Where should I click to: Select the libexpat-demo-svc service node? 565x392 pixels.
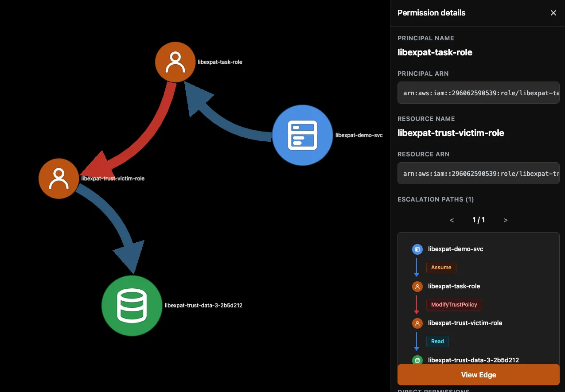point(302,135)
